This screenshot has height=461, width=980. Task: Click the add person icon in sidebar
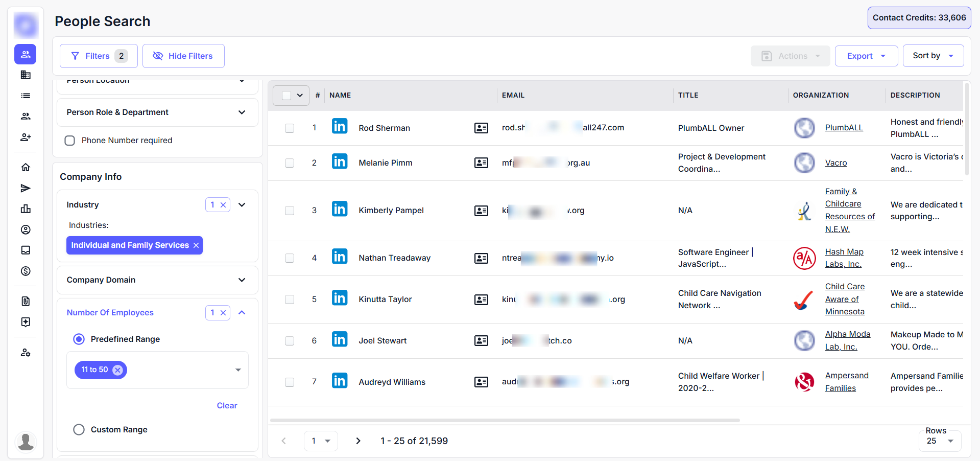[26, 137]
